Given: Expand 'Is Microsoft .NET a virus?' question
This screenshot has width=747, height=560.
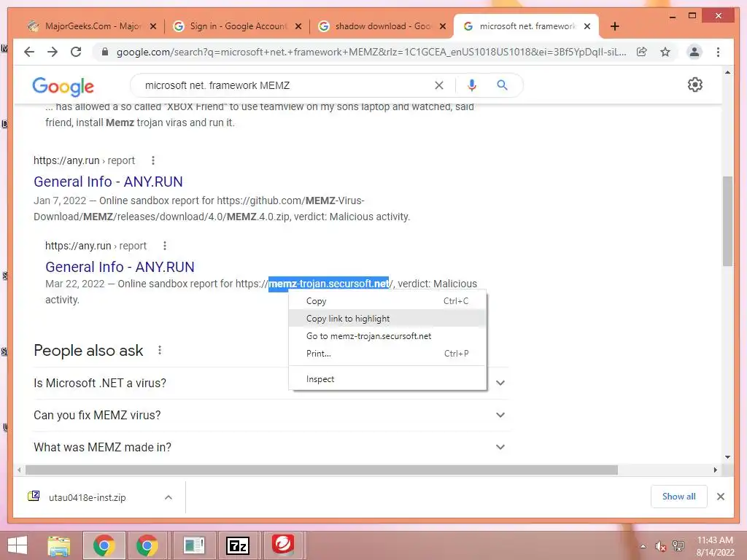Looking at the screenshot, I should (271, 383).
